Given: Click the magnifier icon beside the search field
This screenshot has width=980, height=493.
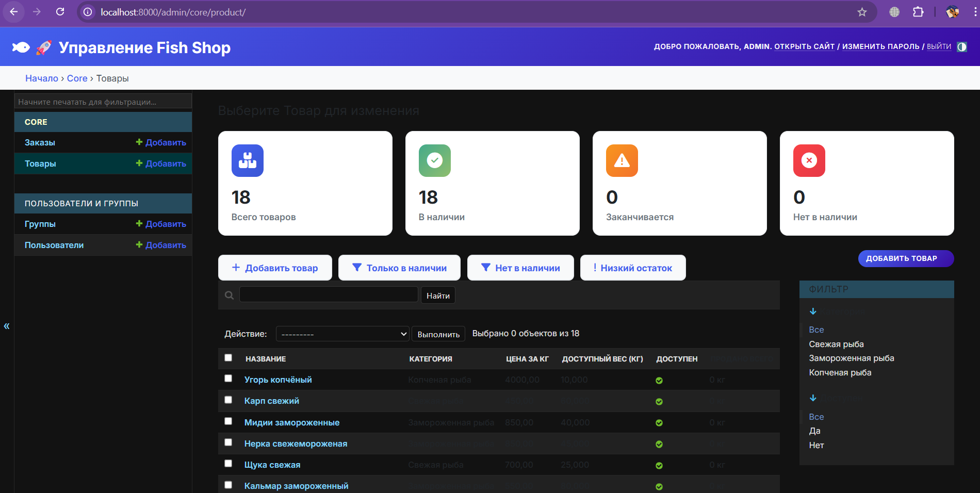Looking at the screenshot, I should point(230,295).
